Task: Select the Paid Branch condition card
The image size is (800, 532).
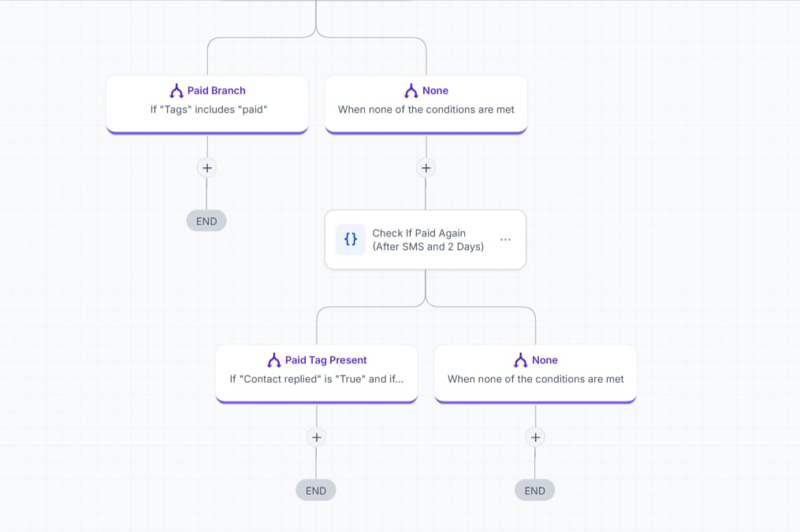Action: [x=207, y=105]
